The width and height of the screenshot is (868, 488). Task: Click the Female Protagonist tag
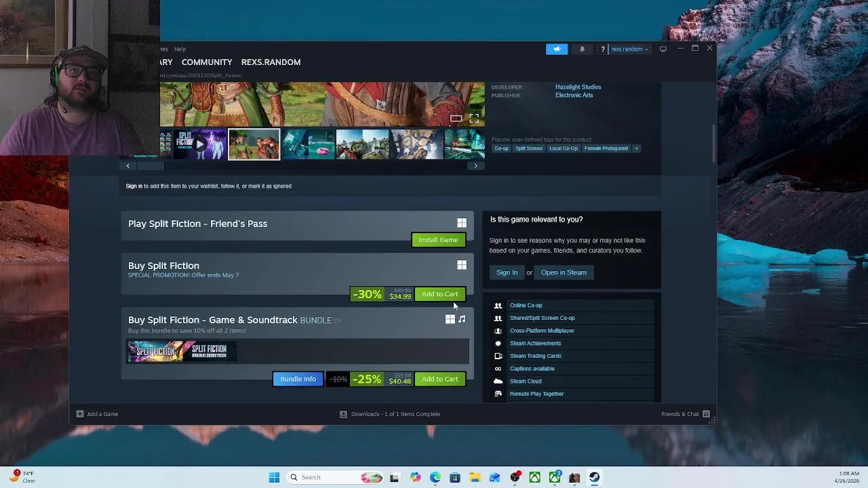(x=606, y=148)
